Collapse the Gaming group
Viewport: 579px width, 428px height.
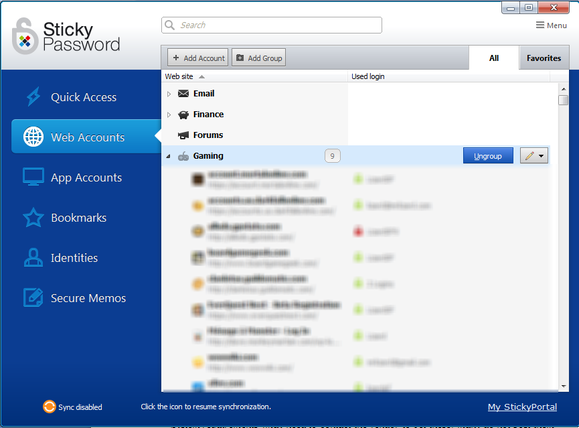tap(168, 157)
